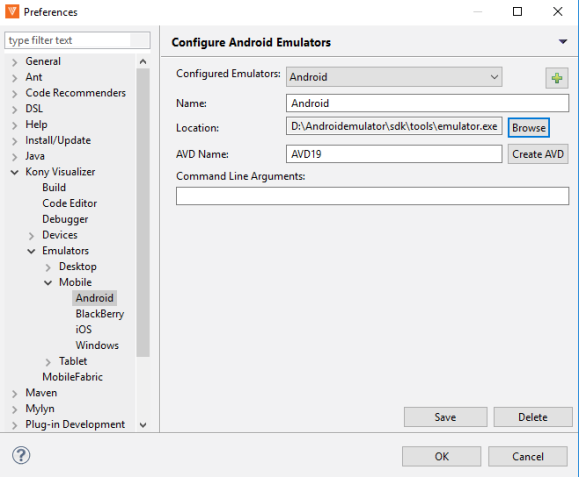Viewport: 579px width, 477px height.
Task: Focus the Command Line Arguments field
Action: 372,196
